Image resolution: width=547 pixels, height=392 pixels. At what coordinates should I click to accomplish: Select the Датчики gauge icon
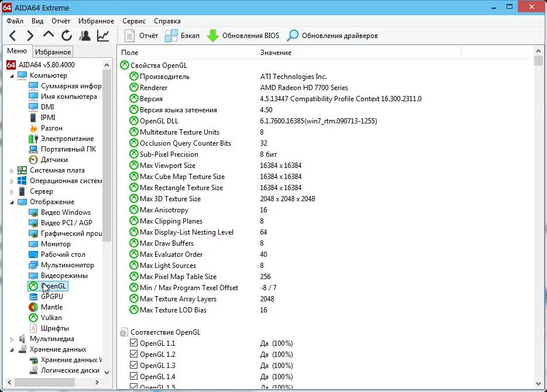(33, 160)
